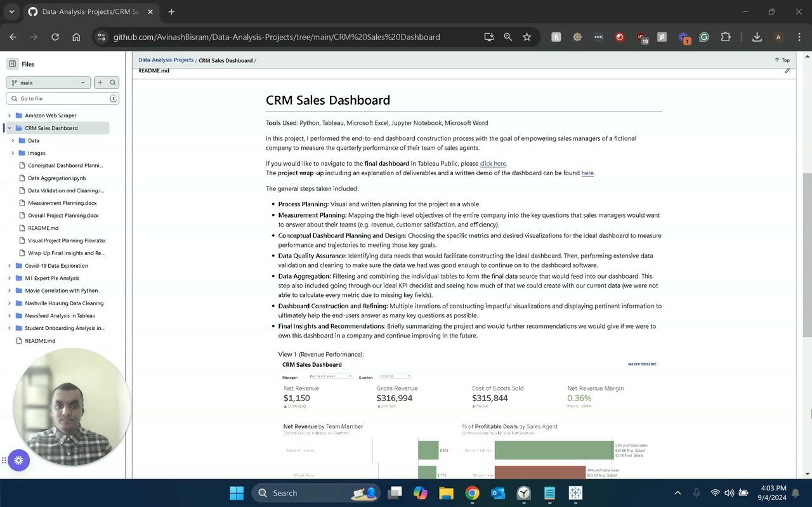Screen dimensions: 812x507
Task: Add a file with the plus button
Action: [100, 82]
